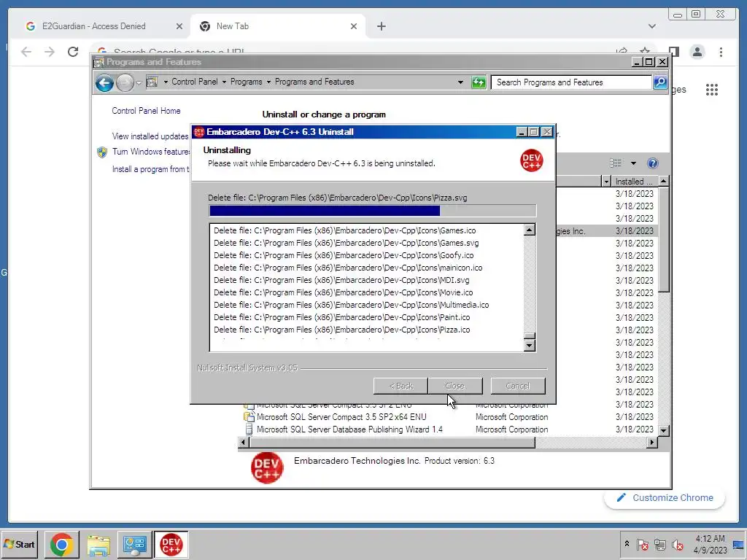Open Chrome tab search chevron
747x560 pixels.
tap(652, 26)
